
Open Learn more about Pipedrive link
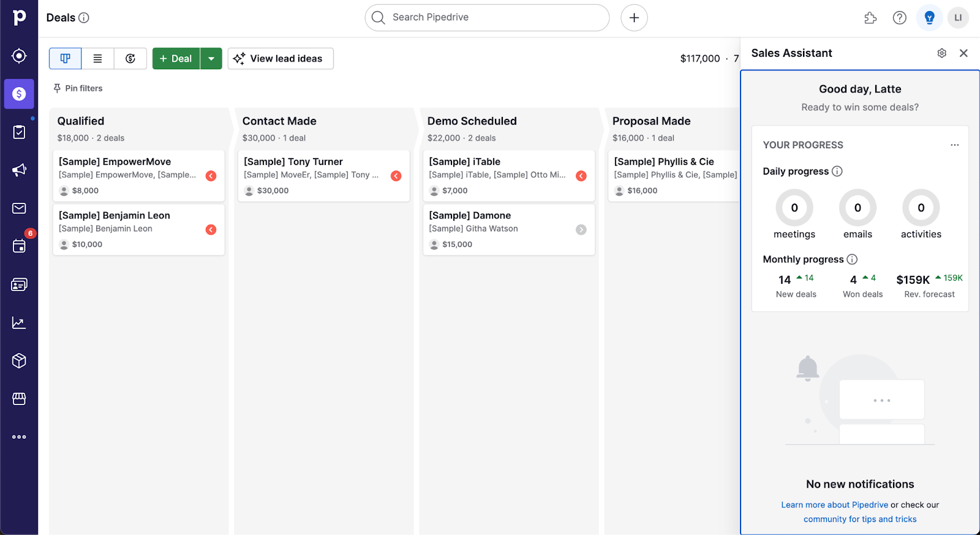click(x=834, y=505)
